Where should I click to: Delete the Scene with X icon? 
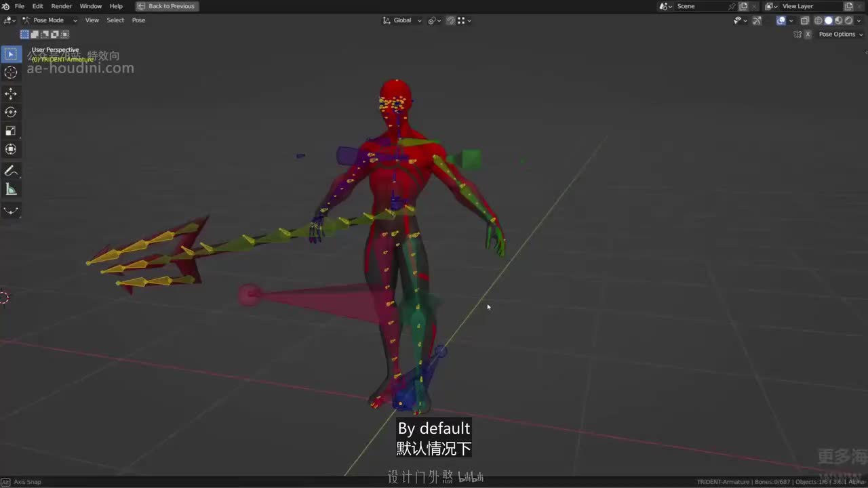754,6
